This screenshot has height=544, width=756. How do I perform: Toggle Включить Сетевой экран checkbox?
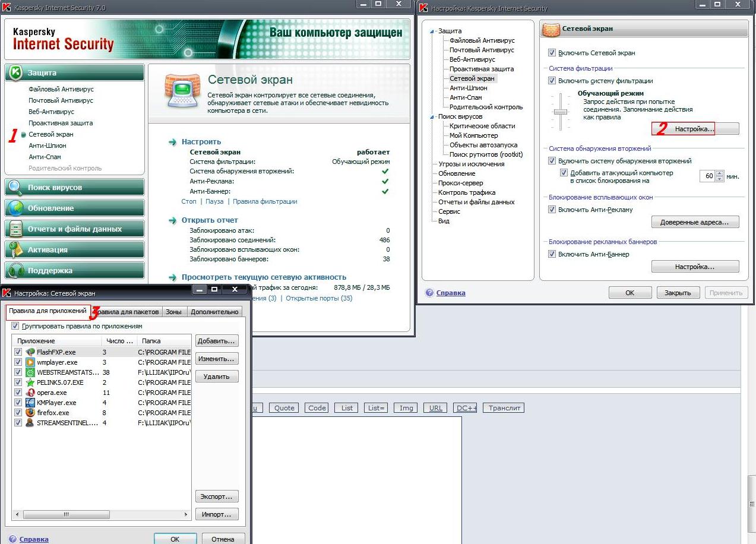point(552,53)
